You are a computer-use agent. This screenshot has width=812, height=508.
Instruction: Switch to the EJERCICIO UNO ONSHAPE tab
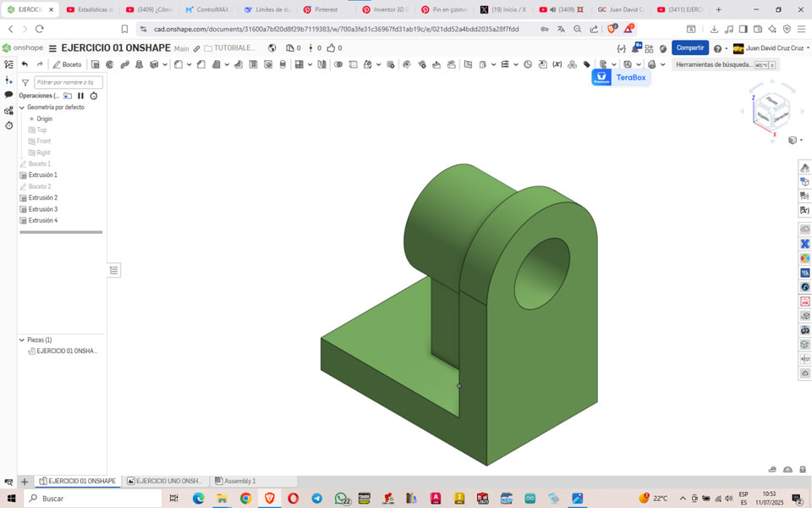click(x=165, y=480)
